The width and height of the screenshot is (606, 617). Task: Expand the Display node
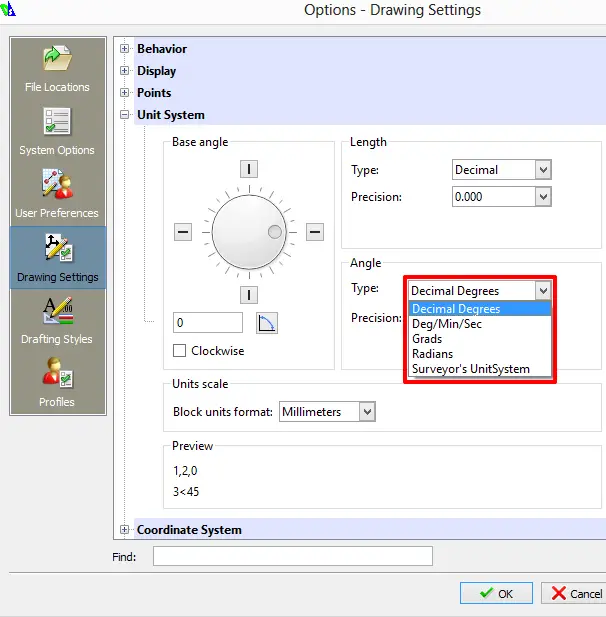point(124,70)
